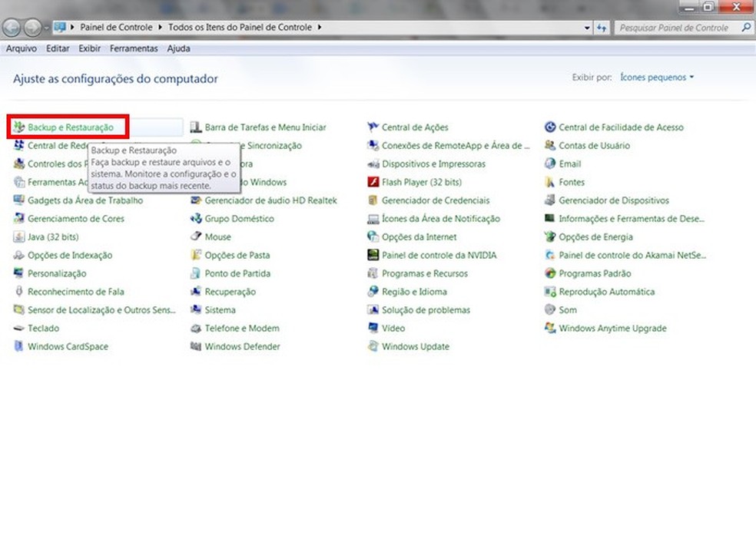Open the 'Programas e Recursos' link
Image resolution: width=756 pixels, height=552 pixels.
point(424,274)
